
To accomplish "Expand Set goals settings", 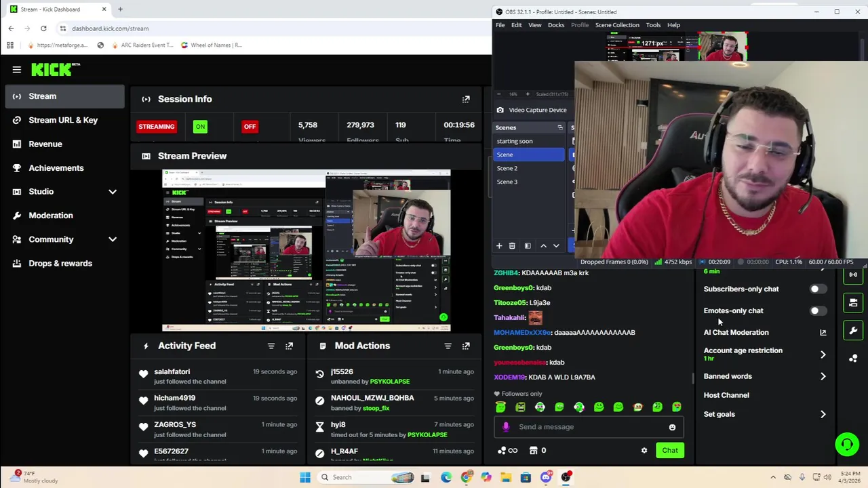I will tap(823, 414).
